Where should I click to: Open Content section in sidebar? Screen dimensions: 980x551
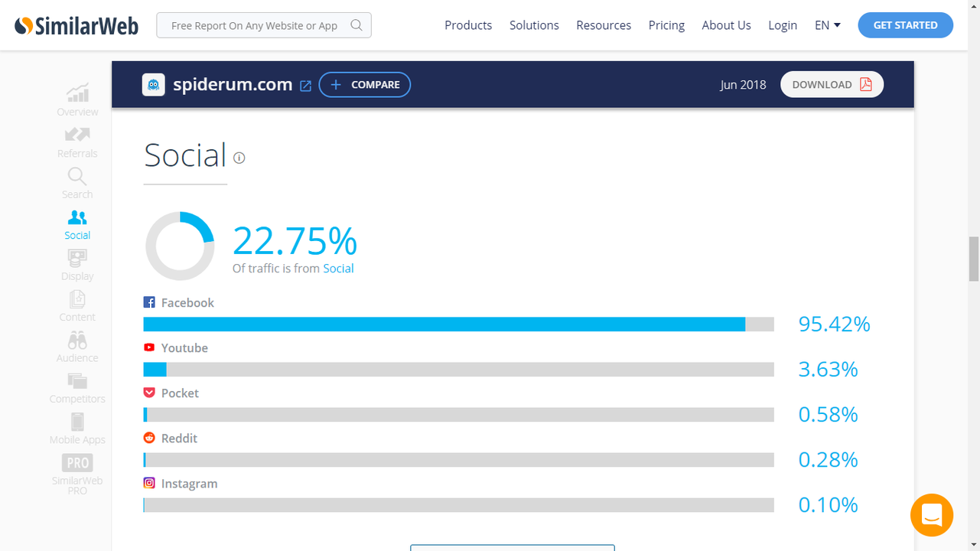77,306
